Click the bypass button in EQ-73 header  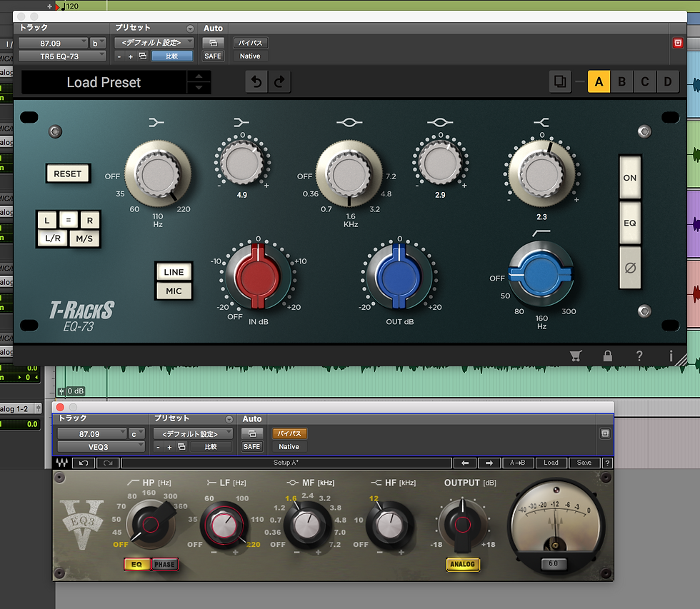[x=250, y=43]
